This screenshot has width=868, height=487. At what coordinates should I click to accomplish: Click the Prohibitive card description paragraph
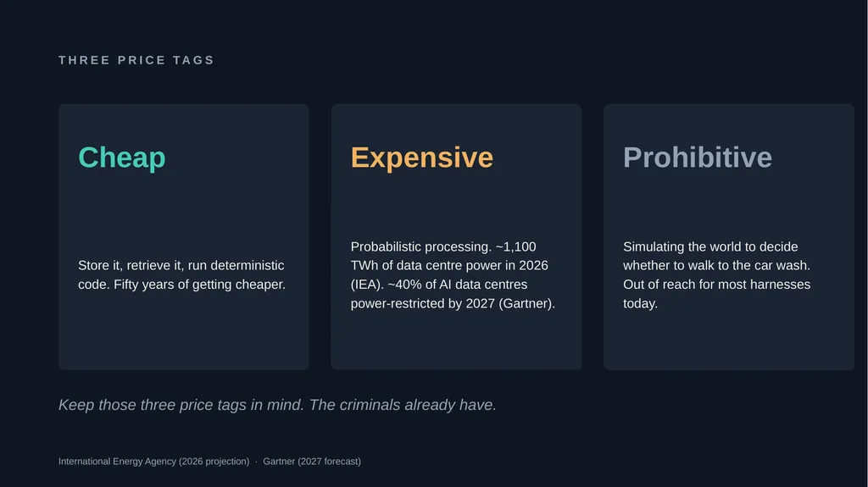tap(717, 275)
